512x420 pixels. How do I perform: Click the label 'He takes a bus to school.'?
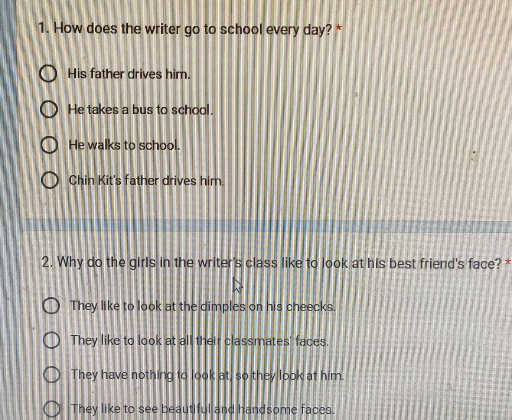tap(141, 110)
